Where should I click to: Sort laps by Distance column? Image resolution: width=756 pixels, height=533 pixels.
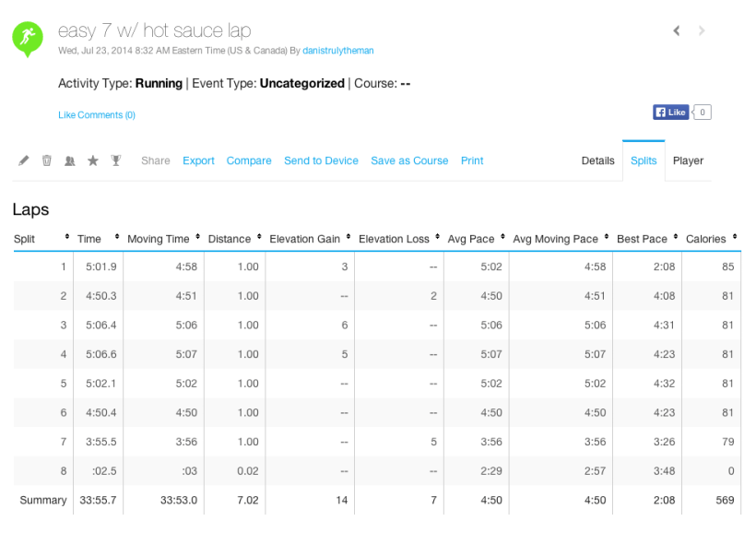pos(230,239)
